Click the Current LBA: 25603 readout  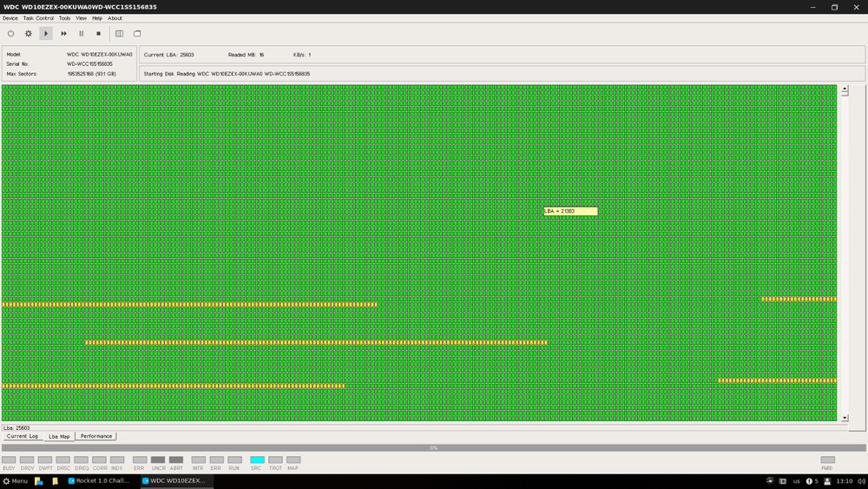[x=169, y=55]
